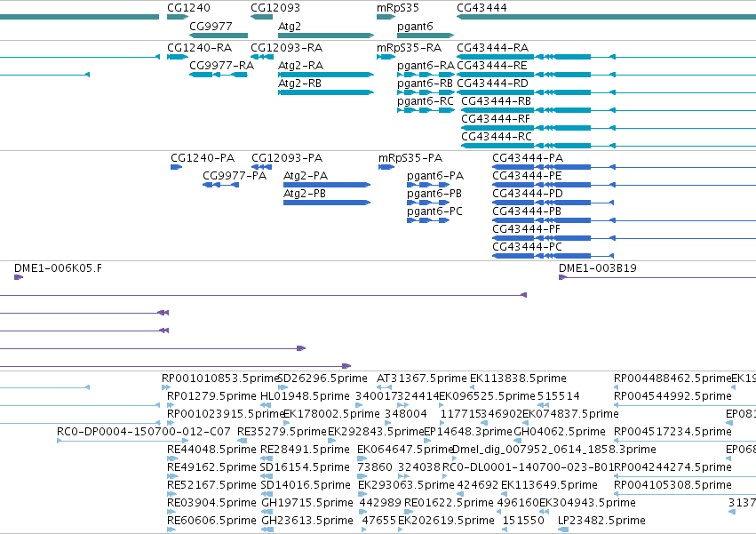Select feature RC0-DP0004-150700-012-C07
The image size is (756, 534).
pos(123,441)
